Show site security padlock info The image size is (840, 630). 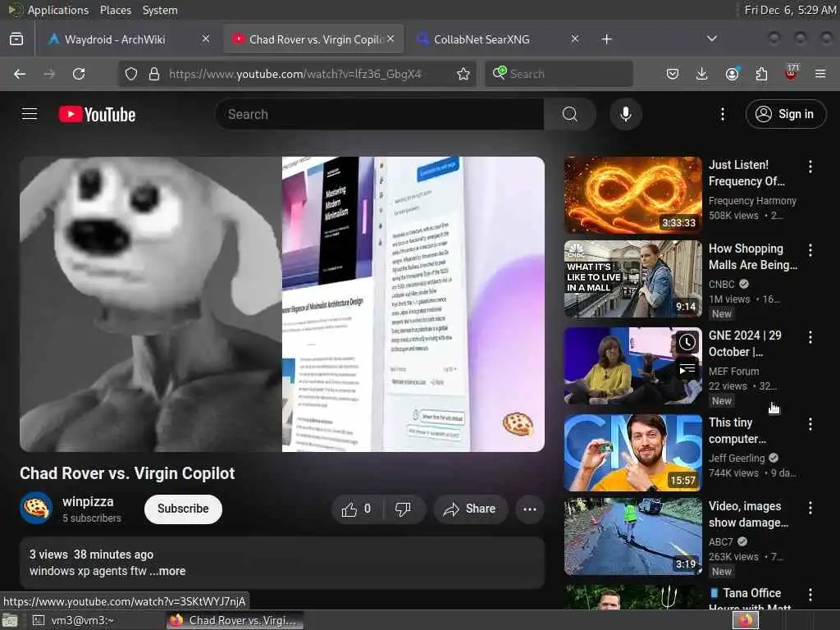click(154, 74)
